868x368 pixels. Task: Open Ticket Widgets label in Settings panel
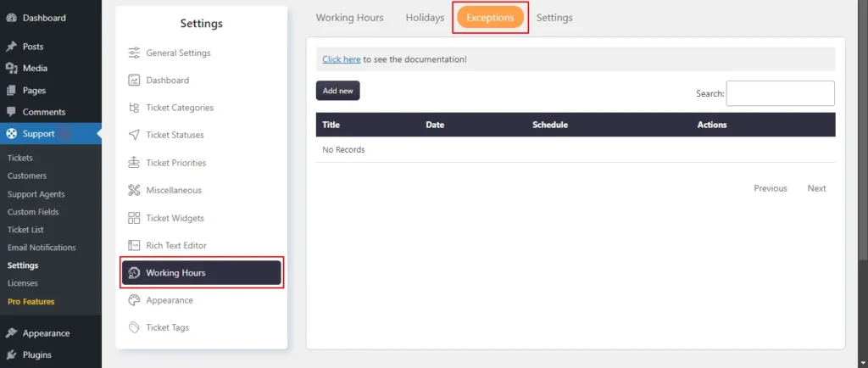(175, 218)
